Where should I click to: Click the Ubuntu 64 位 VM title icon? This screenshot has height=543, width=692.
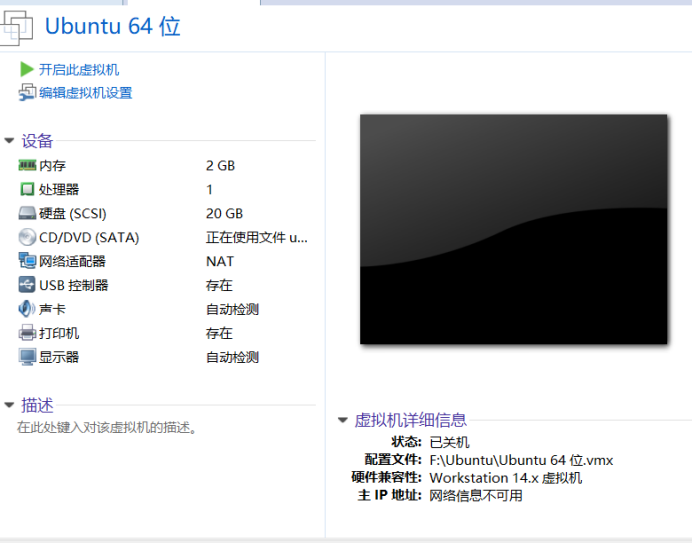[16, 28]
